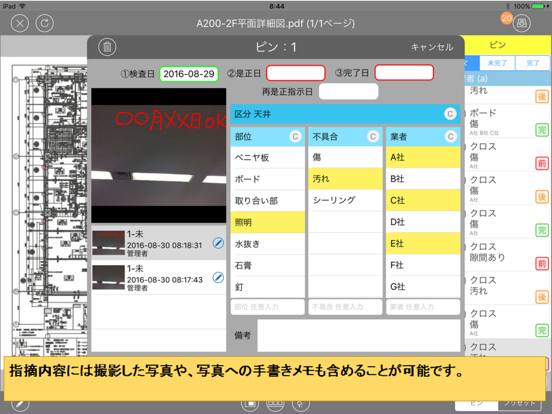Tap 不具合 任意入力 text field

coord(345,307)
